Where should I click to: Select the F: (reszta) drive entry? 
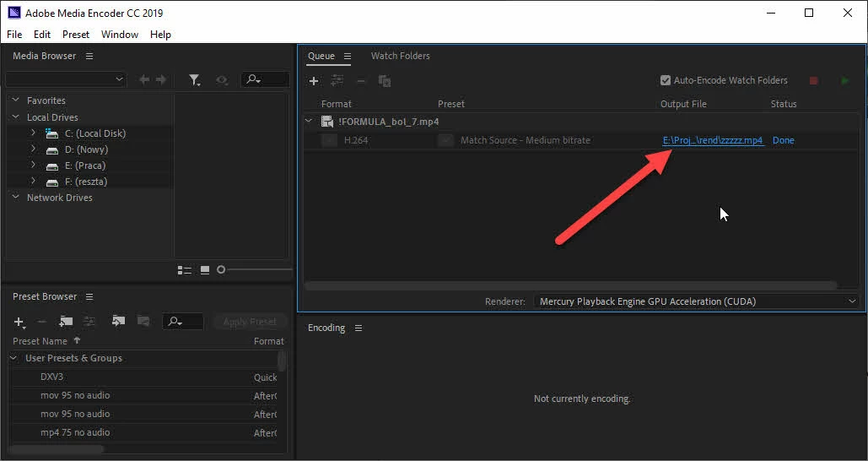click(x=86, y=182)
